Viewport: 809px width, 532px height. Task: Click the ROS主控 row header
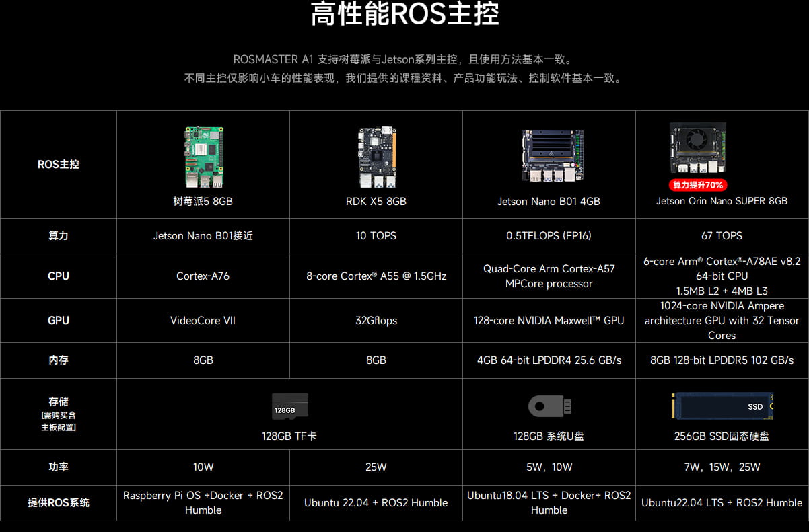click(x=59, y=164)
